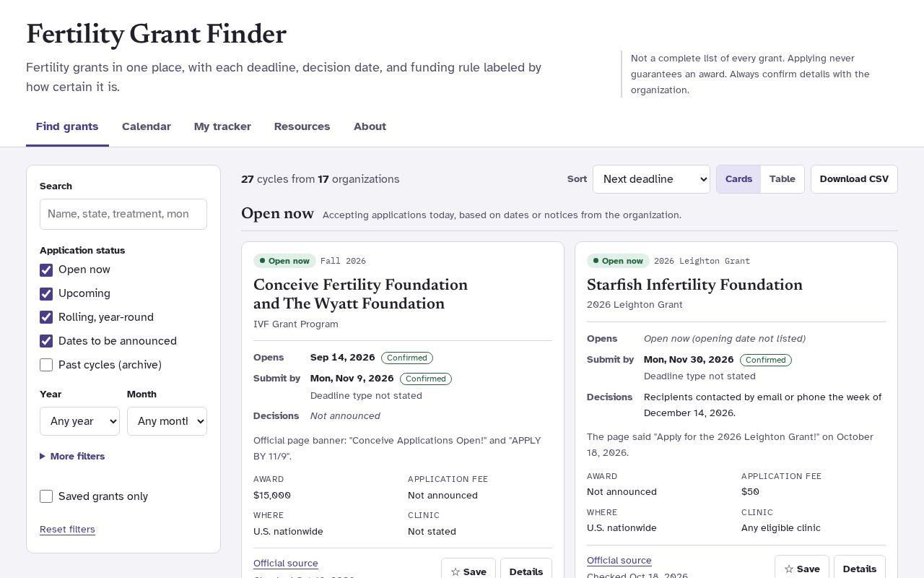This screenshot has width=924, height=578.
Task: Go to My tracker tab
Action: [222, 126]
